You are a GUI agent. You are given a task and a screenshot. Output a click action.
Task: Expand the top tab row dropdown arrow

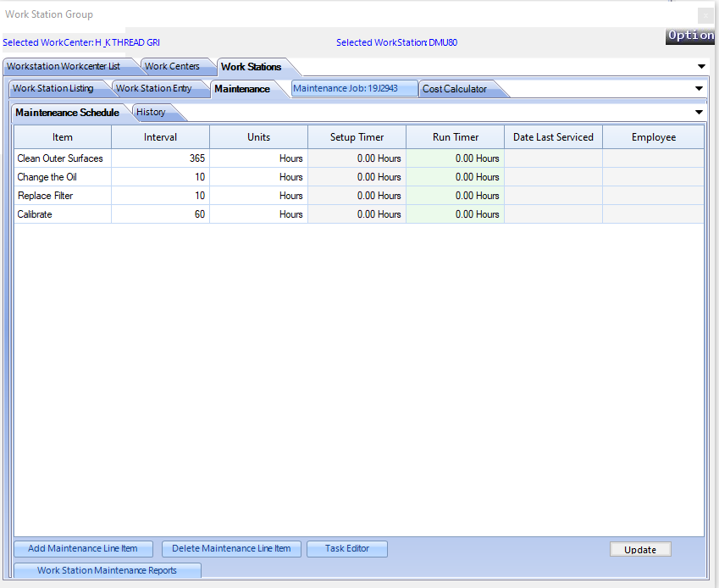pos(700,66)
